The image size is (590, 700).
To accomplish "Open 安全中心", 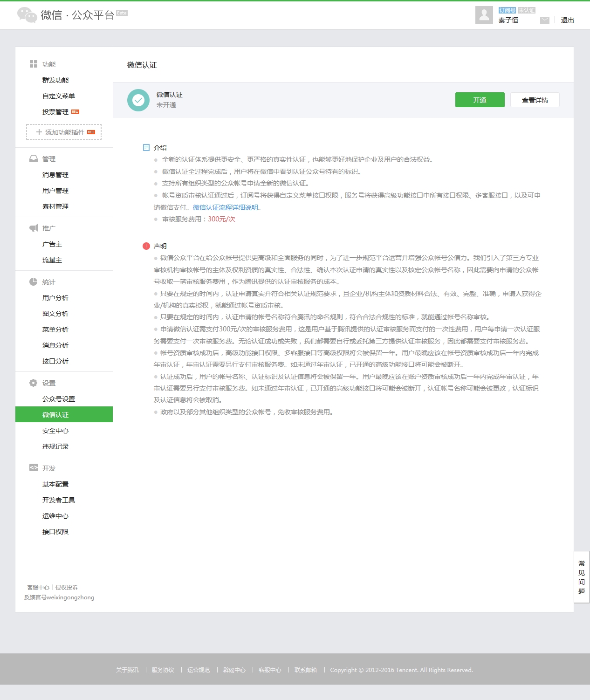I will tap(55, 431).
